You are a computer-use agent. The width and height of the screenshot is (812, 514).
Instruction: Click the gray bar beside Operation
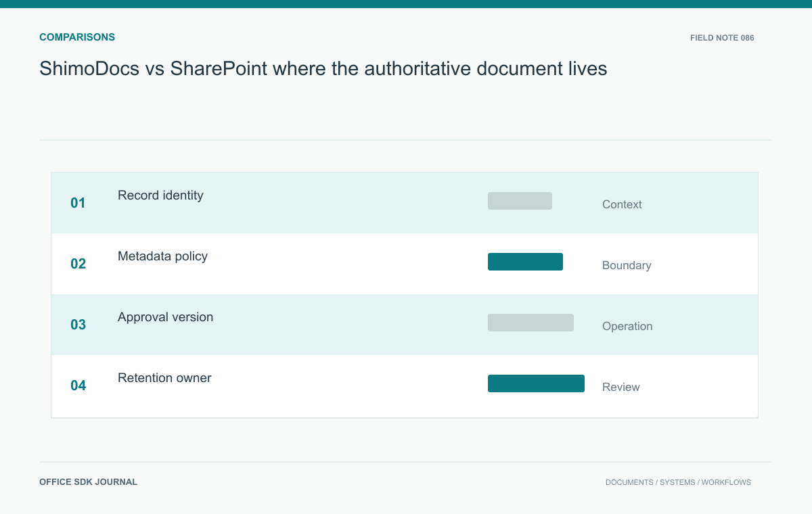click(x=531, y=323)
